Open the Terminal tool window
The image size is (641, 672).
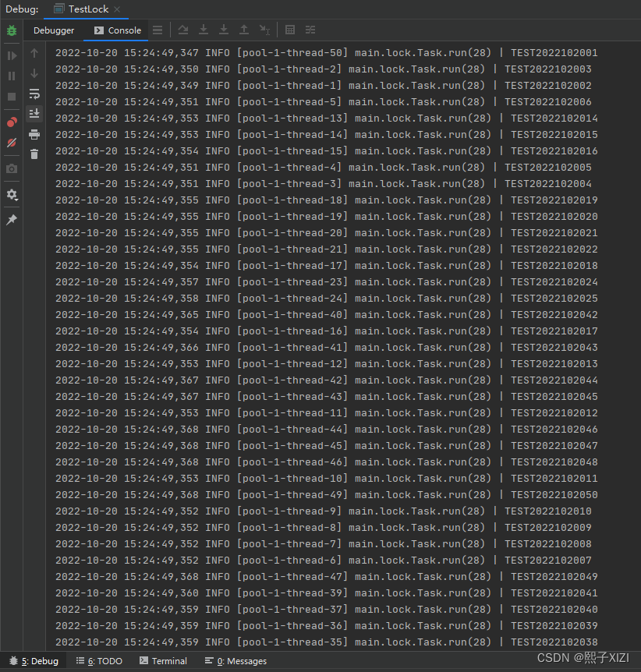pyautogui.click(x=163, y=661)
